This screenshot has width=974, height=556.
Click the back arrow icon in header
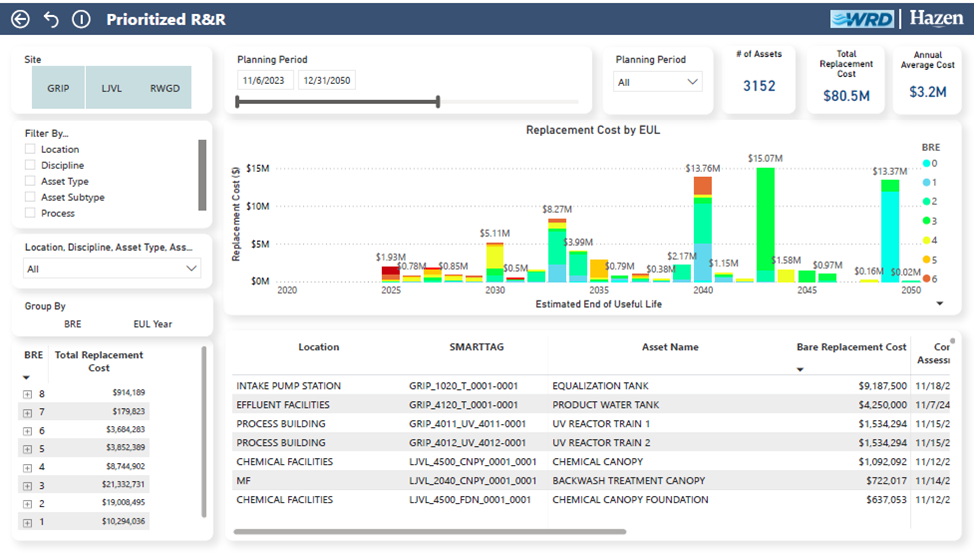pos(20,19)
